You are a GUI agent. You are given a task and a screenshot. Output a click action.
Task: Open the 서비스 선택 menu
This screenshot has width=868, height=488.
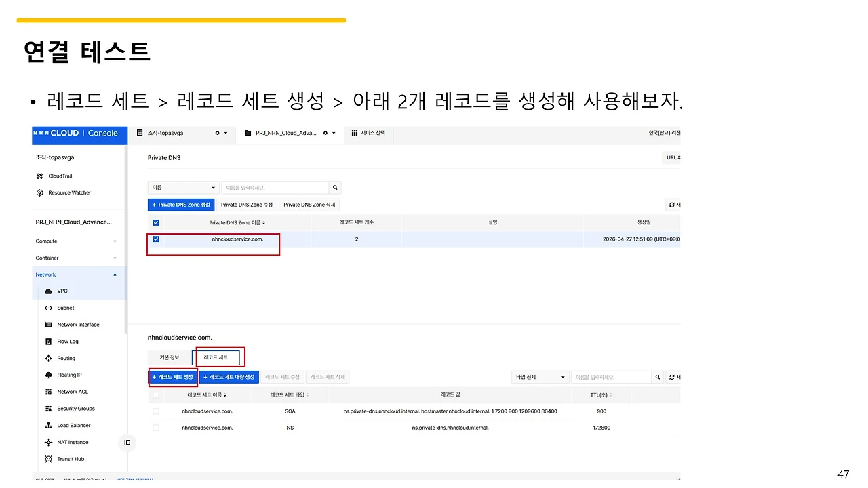[368, 133]
